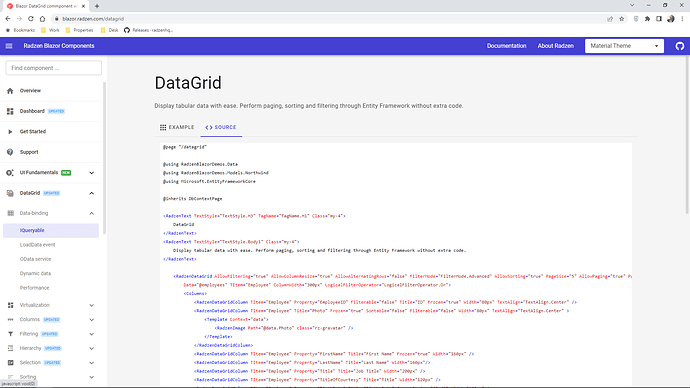Click the Data-binding grid icon
Screen dimensions: 690x388
[x=11, y=213]
